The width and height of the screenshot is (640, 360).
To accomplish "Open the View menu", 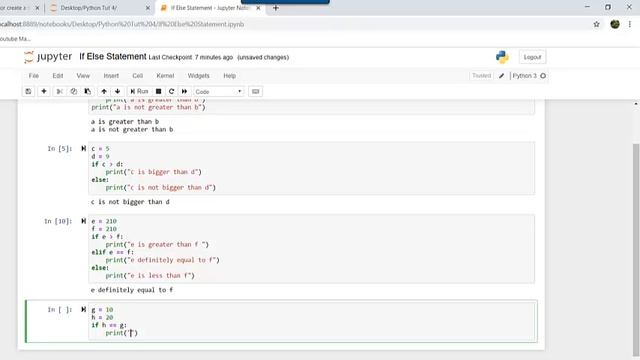I will tap(83, 76).
